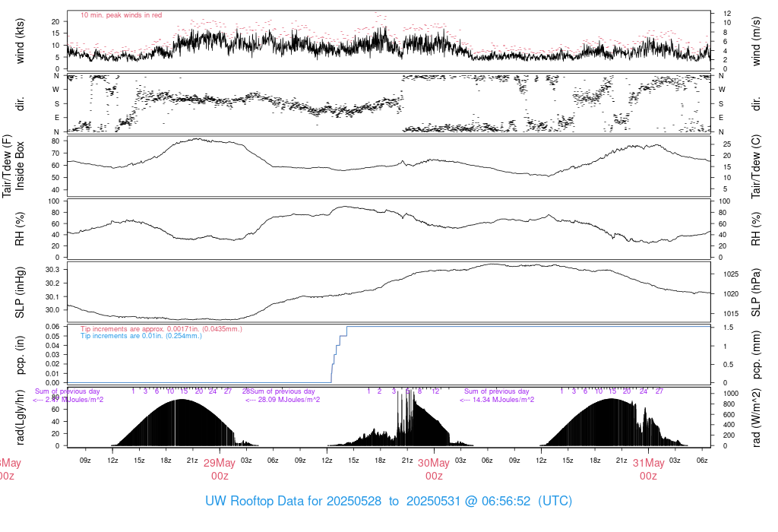Click the '28.09 MJoules/m^2' daily sum

(289, 400)
